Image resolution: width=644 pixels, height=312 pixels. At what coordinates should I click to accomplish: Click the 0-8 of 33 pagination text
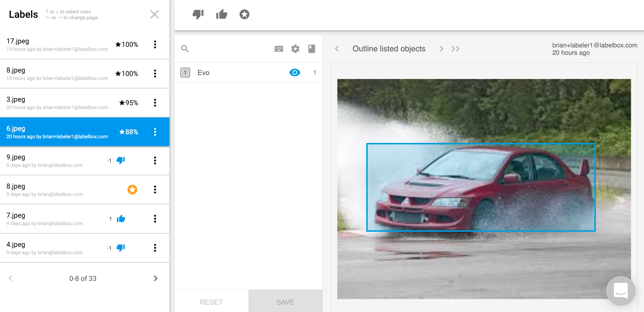pos(83,278)
